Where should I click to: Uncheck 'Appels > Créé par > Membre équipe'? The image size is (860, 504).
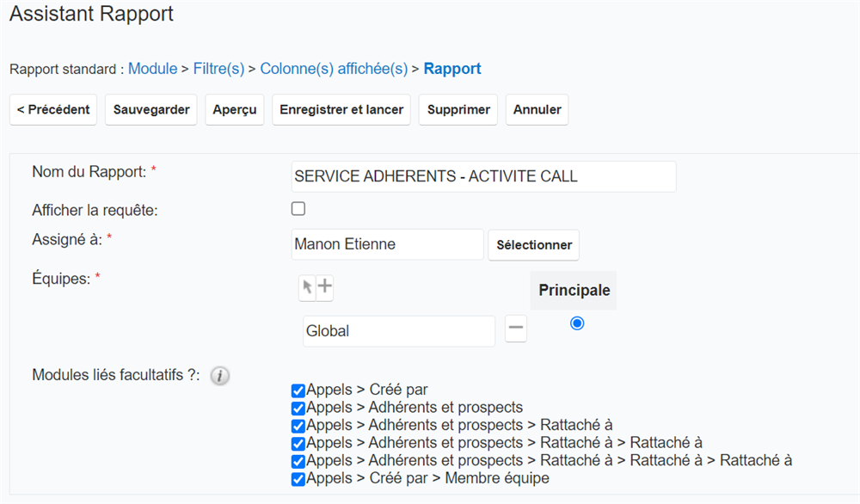point(298,479)
